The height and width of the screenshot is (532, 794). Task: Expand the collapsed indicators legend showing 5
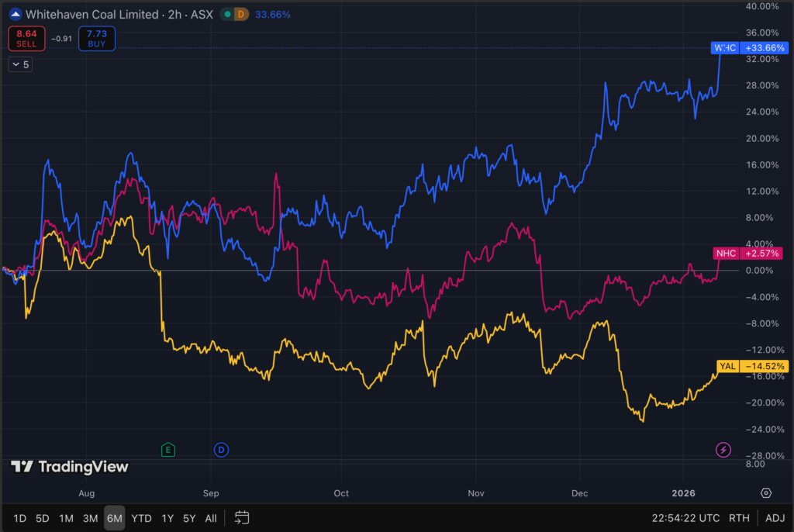point(20,64)
